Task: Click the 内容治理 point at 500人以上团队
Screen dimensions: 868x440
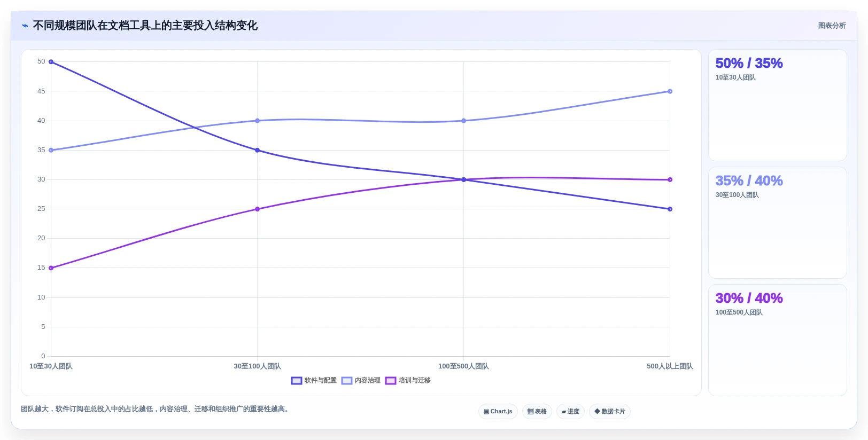Action: point(670,91)
